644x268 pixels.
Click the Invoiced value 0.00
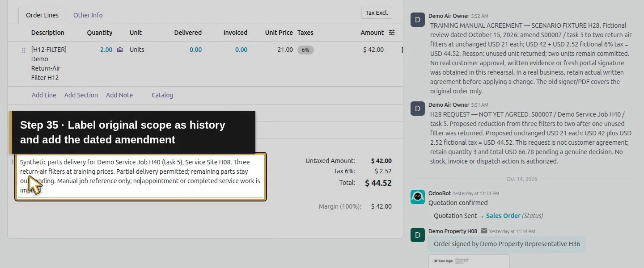[241, 50]
